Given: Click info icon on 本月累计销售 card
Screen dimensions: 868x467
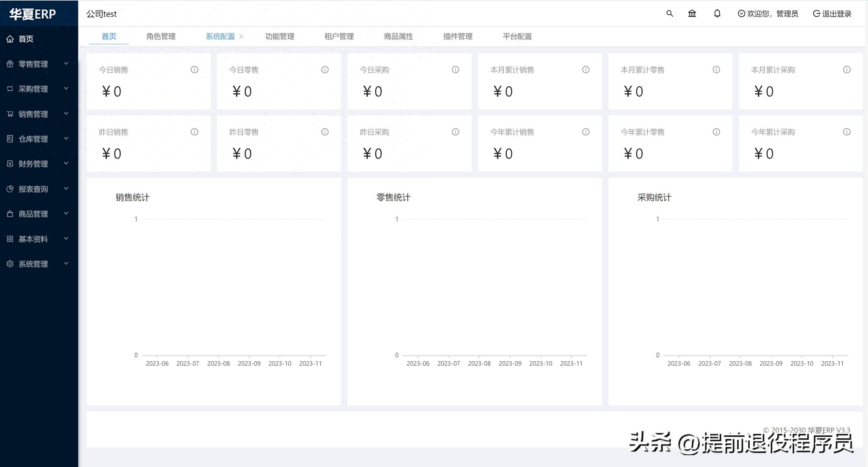Looking at the screenshot, I should (x=586, y=70).
